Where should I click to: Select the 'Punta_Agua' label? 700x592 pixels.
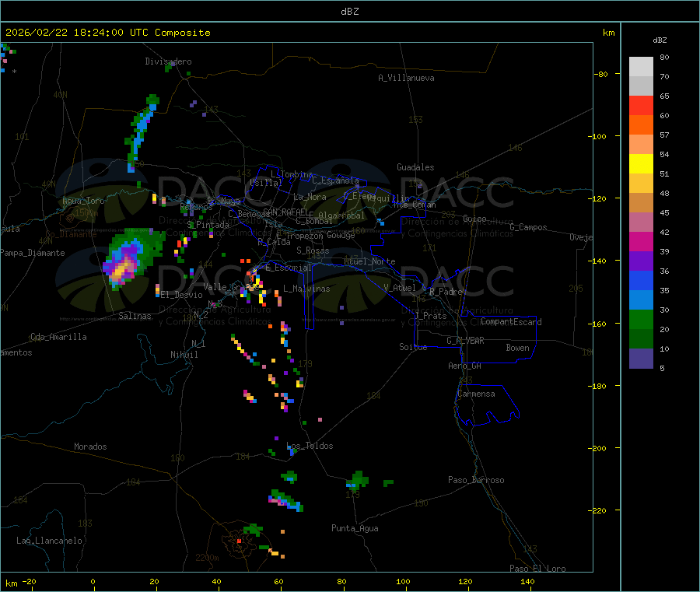355,528
